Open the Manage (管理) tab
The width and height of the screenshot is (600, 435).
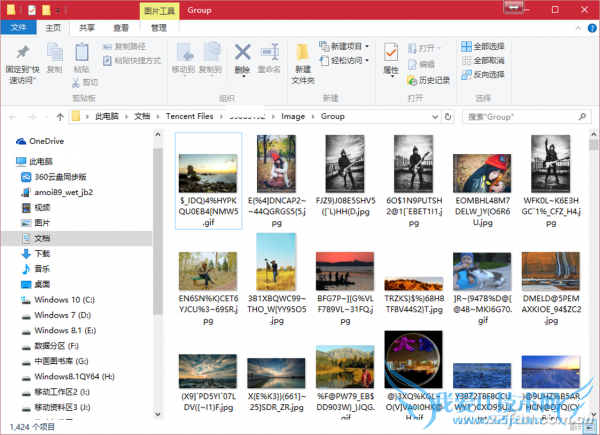pos(158,28)
